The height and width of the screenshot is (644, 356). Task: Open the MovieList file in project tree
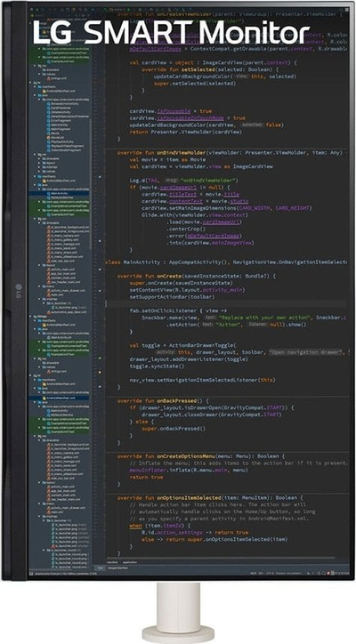tap(57, 138)
